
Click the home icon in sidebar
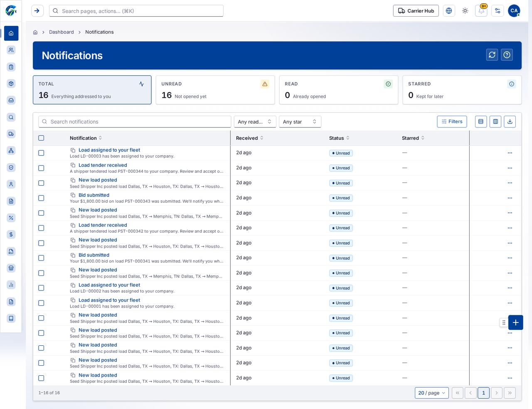(x=11, y=33)
